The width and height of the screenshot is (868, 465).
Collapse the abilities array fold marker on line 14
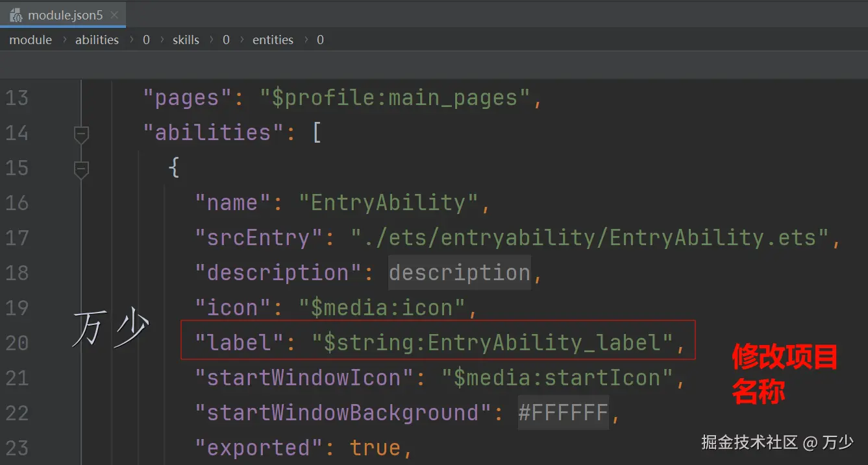[x=81, y=134]
